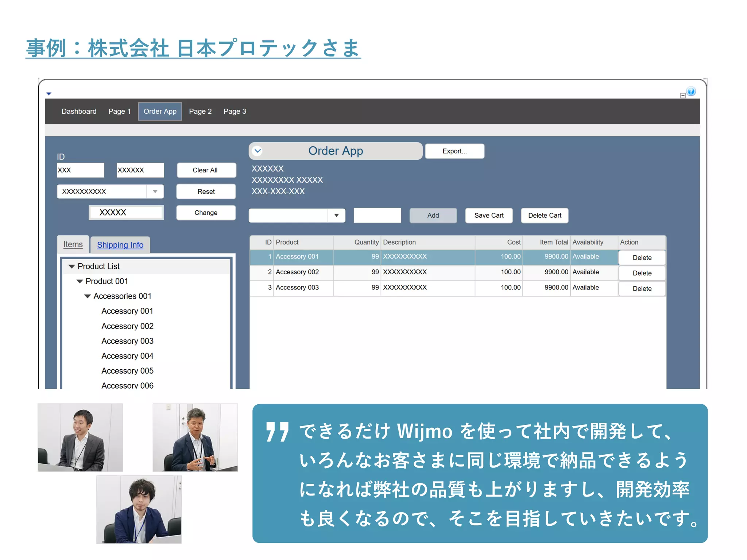Click photo of gesturing older man in navy jacket
Screen dimensions: 747x560
(x=195, y=437)
